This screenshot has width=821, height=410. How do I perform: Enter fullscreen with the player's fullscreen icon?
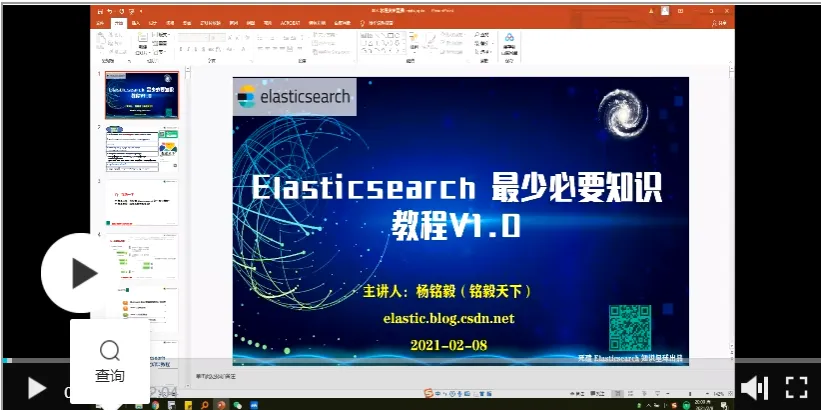click(796, 387)
